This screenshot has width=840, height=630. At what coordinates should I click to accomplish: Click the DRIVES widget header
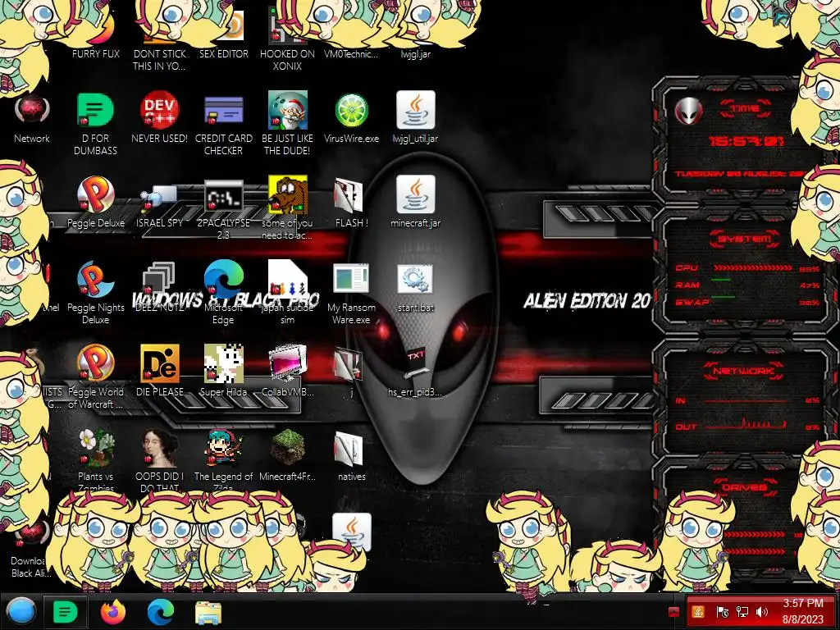click(x=745, y=487)
